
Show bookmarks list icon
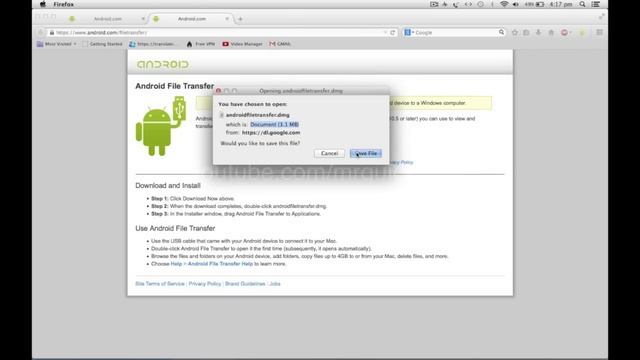pyautogui.click(x=526, y=32)
